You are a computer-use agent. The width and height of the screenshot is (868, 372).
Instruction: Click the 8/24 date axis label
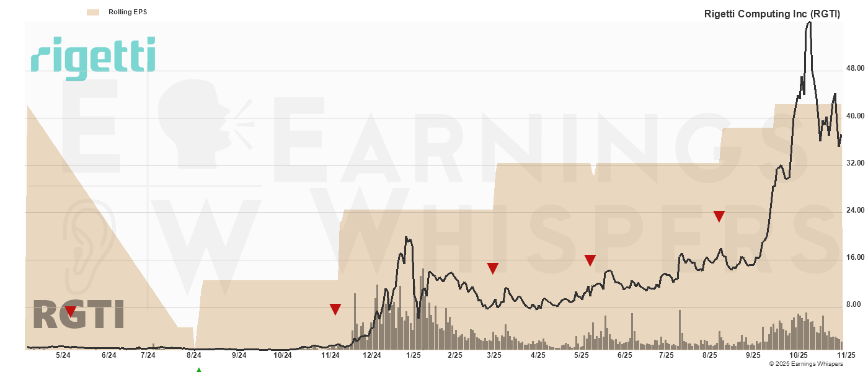[194, 355]
